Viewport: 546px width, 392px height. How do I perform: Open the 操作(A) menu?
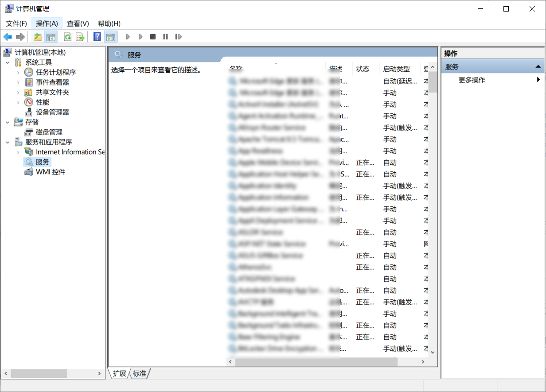47,23
